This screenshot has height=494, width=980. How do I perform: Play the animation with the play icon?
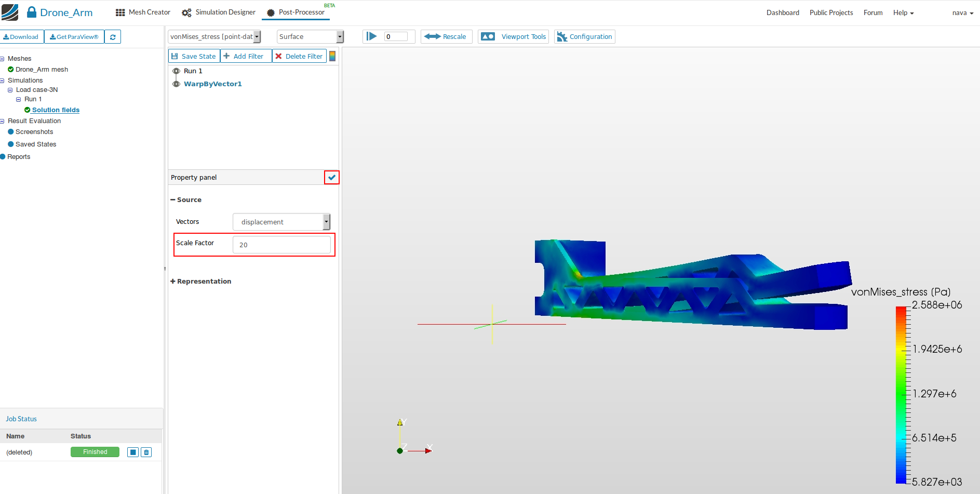tap(371, 36)
